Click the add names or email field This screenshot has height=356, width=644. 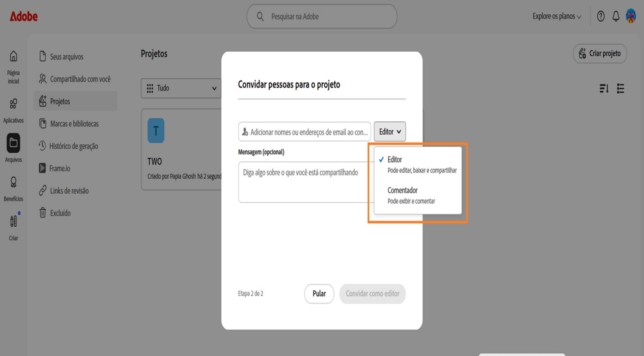(305, 132)
